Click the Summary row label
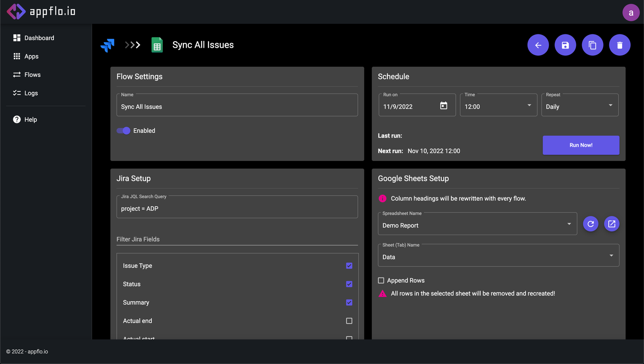 pos(136,303)
